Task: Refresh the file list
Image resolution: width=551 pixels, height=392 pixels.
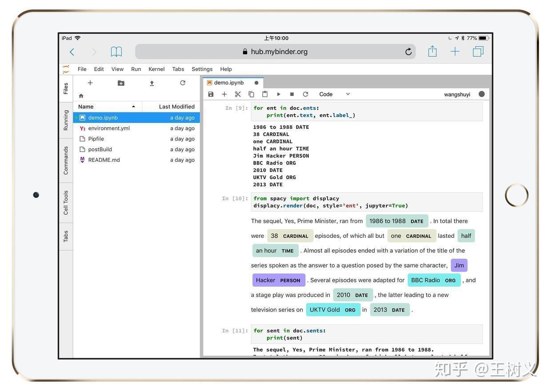Action: click(183, 83)
